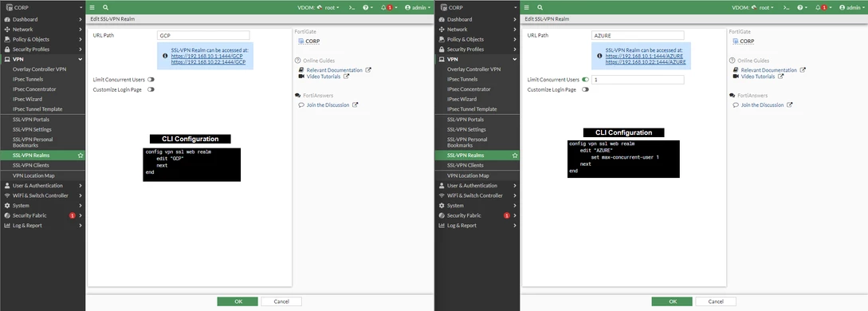Click favorite star on SSL-VPN Realms, AZURE window
This screenshot has height=311, width=868.
point(515,155)
